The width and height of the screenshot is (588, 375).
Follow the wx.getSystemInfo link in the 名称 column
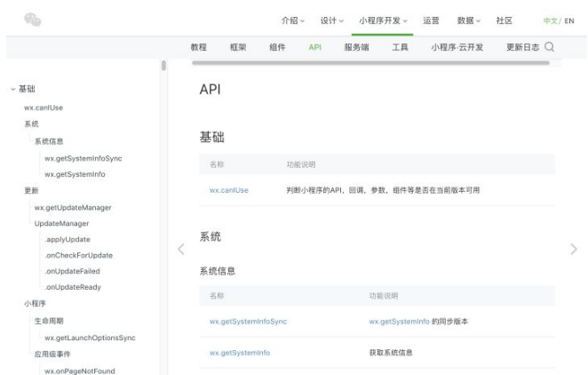240,353
